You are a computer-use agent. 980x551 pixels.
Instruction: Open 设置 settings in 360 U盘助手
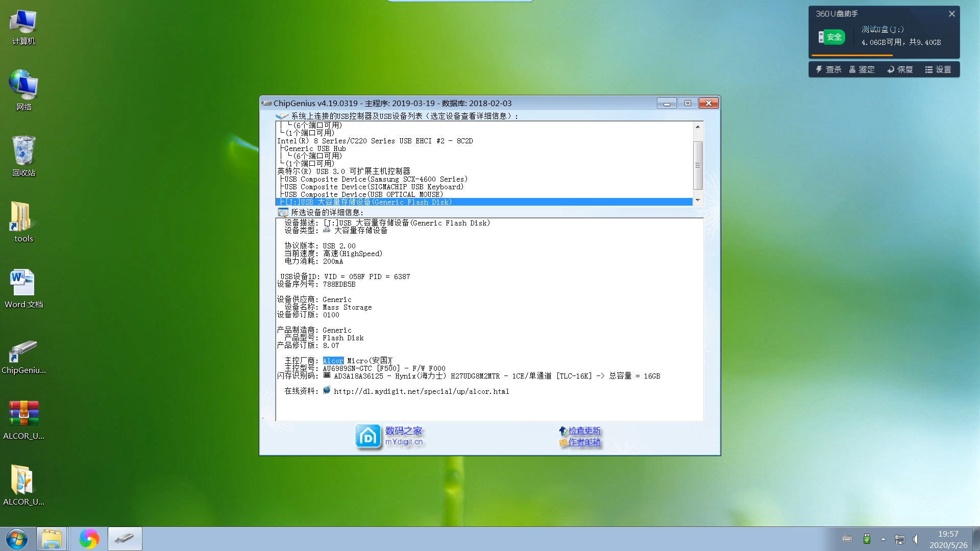pyautogui.click(x=938, y=69)
